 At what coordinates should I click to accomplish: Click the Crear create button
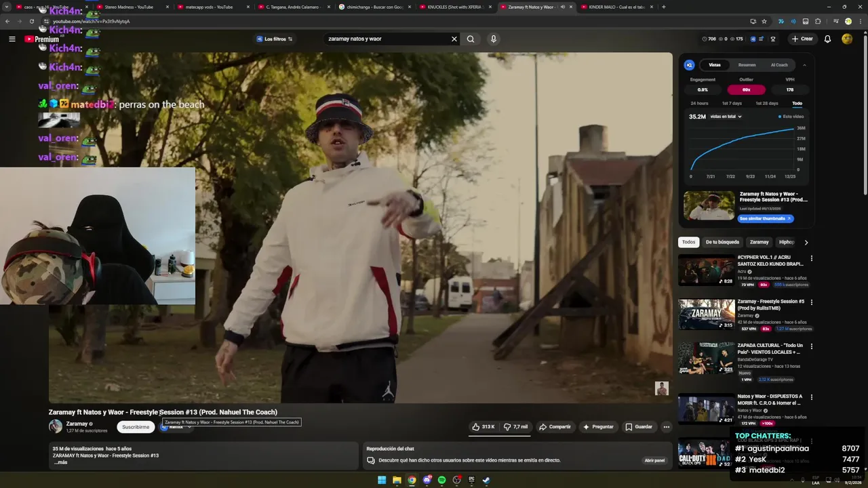click(x=802, y=39)
